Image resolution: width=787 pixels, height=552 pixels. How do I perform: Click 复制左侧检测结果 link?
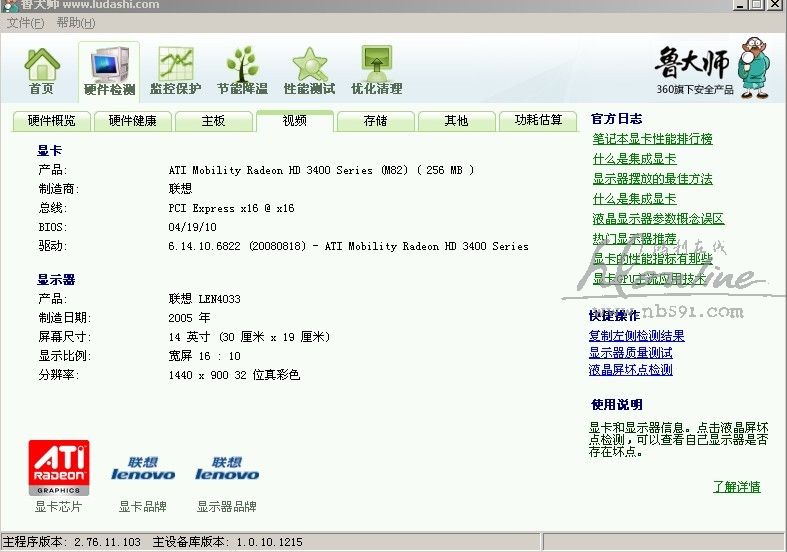[x=636, y=336]
